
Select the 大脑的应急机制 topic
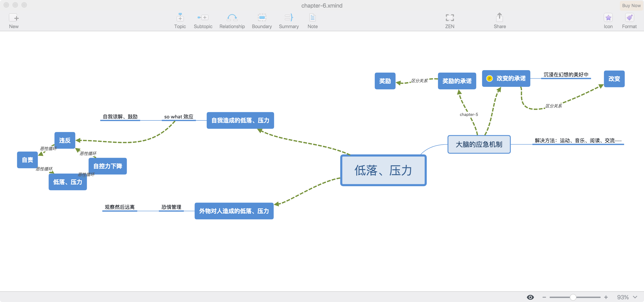[479, 144]
